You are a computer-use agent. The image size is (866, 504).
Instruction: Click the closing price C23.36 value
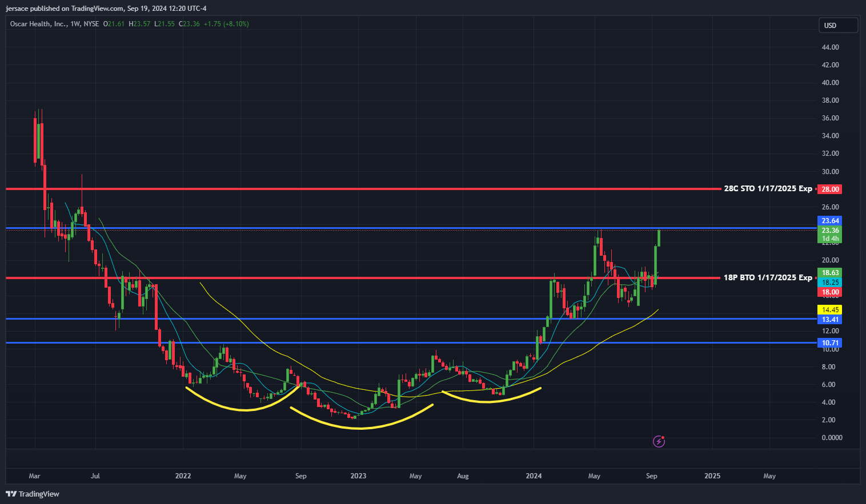click(x=189, y=24)
